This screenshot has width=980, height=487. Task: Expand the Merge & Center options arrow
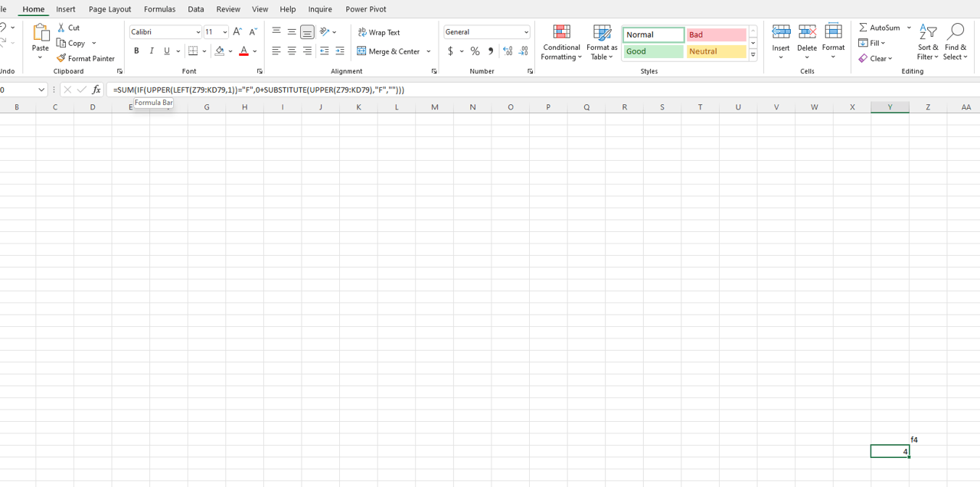click(x=429, y=51)
